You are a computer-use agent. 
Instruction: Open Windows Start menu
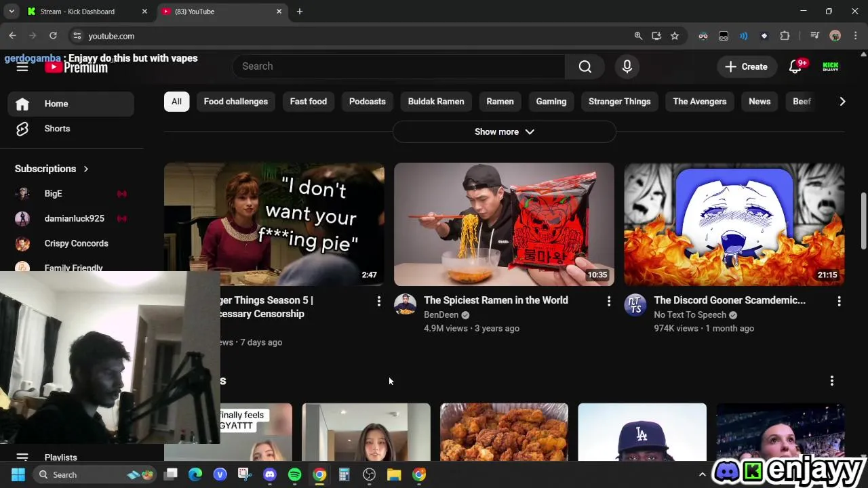click(x=18, y=475)
